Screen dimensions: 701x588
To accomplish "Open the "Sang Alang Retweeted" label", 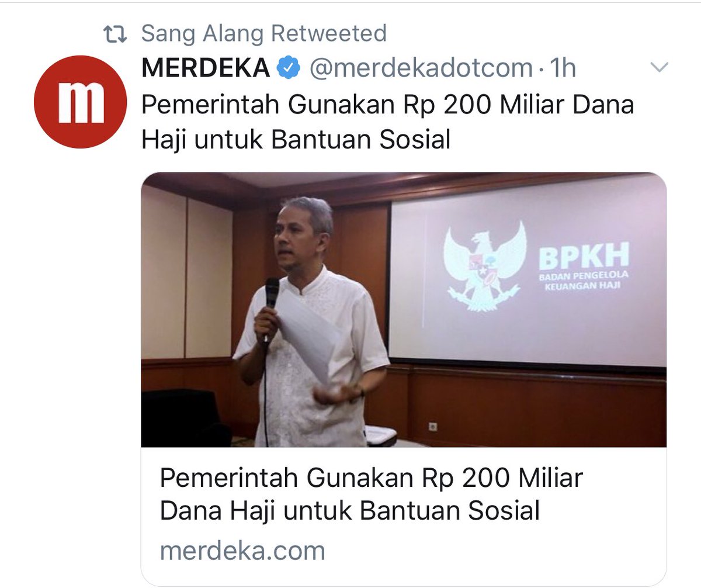I will click(x=264, y=33).
